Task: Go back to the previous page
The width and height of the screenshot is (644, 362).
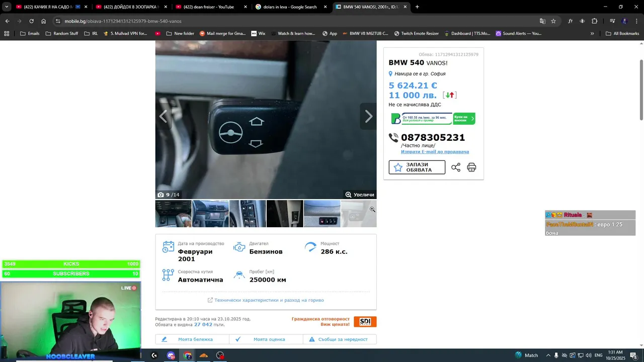Action: (x=7, y=21)
